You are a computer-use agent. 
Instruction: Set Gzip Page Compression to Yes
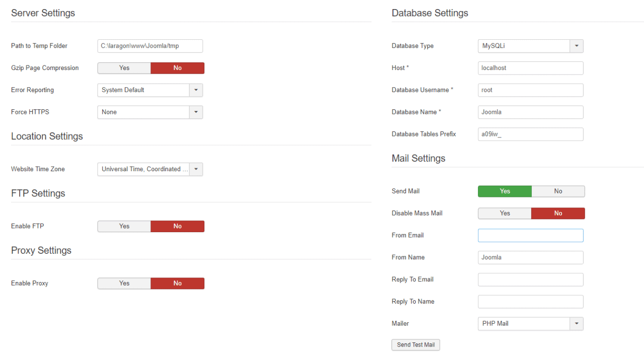[x=124, y=68]
